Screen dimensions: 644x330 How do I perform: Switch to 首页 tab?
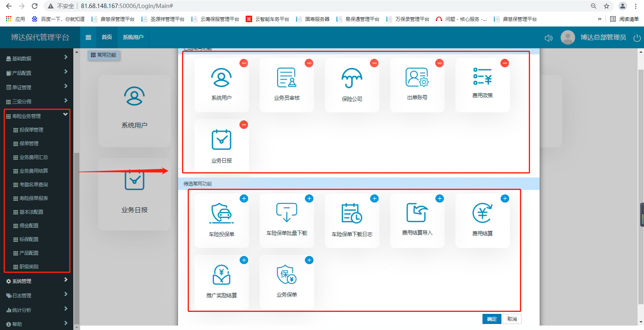pos(107,37)
